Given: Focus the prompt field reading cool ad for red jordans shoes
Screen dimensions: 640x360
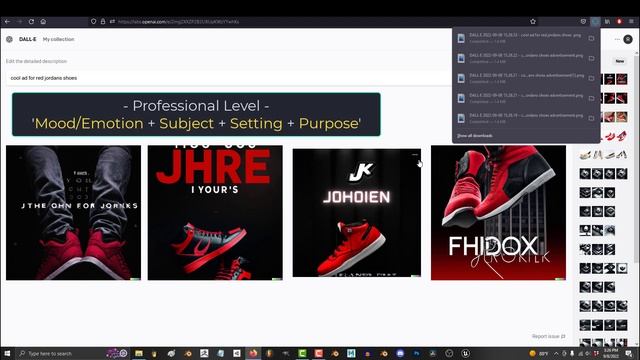Looking at the screenshot, I should (x=229, y=78).
